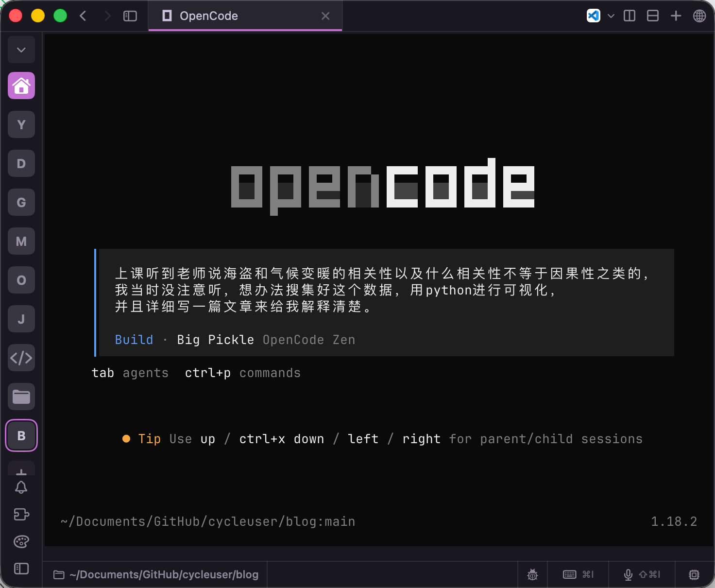Go back with the left arrow button

pyautogui.click(x=83, y=16)
